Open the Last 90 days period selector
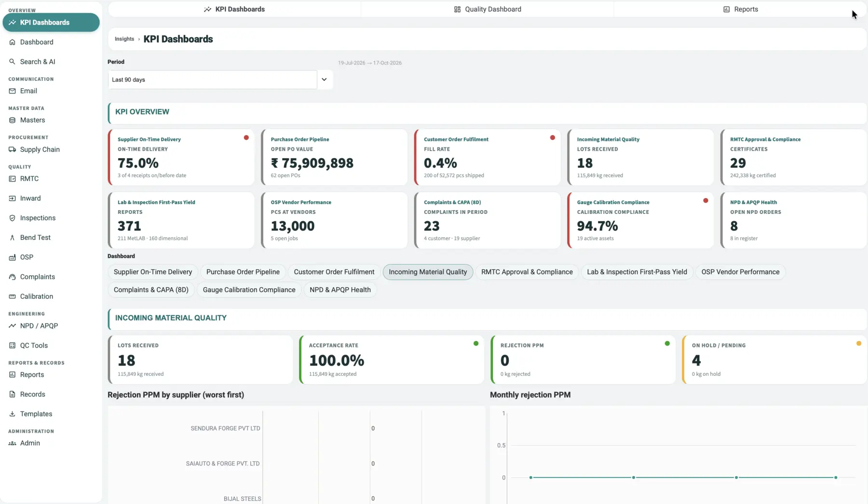The height and width of the screenshot is (504, 868). click(x=213, y=80)
